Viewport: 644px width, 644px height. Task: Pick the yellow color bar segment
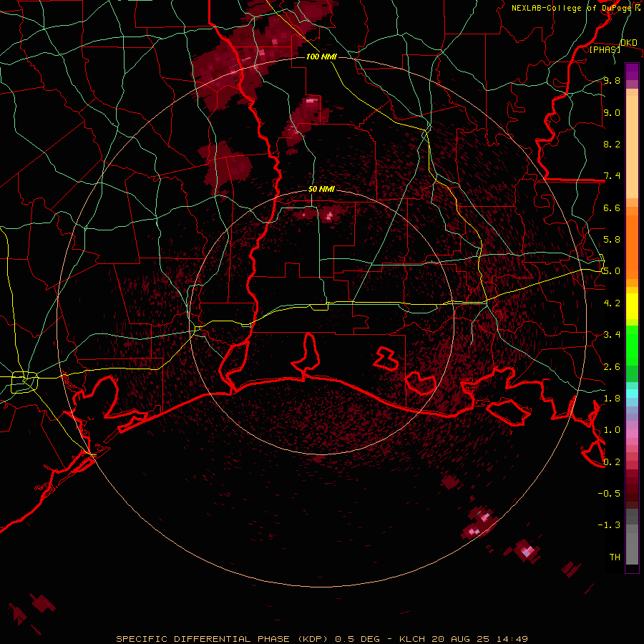click(632, 306)
